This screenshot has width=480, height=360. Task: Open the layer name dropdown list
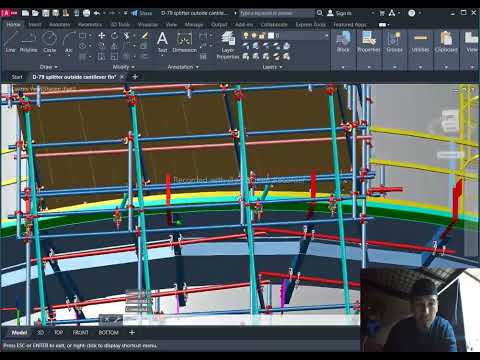coord(326,35)
